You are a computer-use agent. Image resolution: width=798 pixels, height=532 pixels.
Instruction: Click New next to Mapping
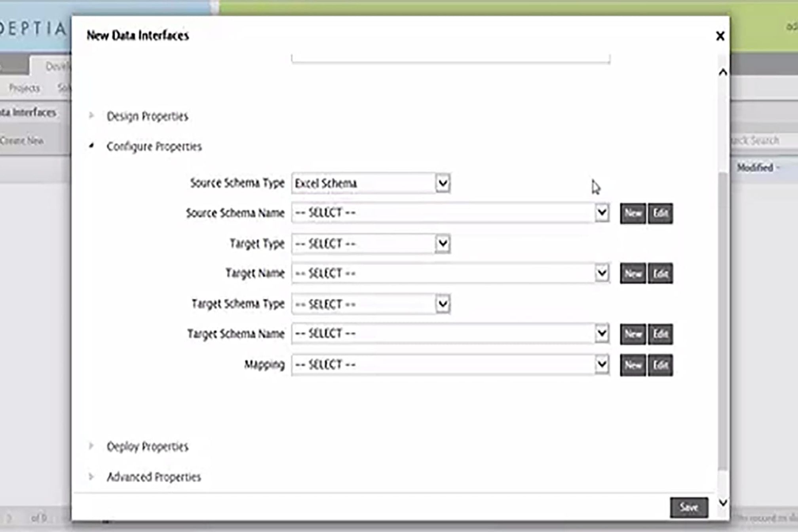click(633, 365)
